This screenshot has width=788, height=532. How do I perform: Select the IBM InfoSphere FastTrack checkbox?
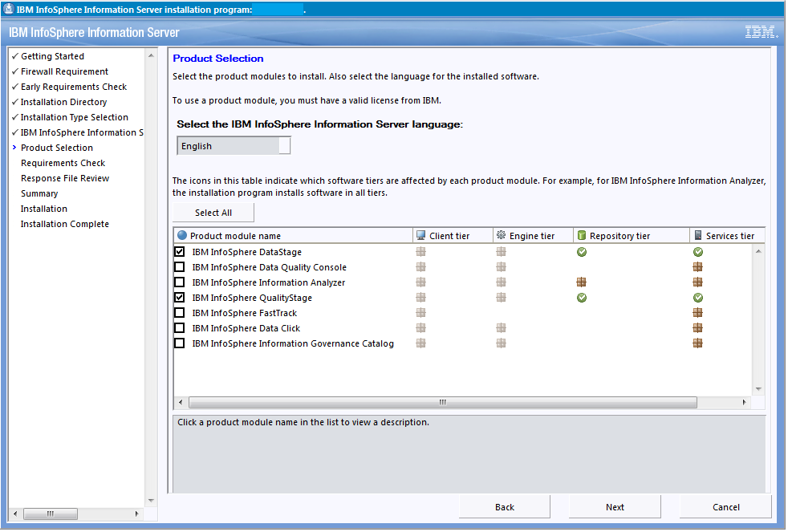click(180, 313)
